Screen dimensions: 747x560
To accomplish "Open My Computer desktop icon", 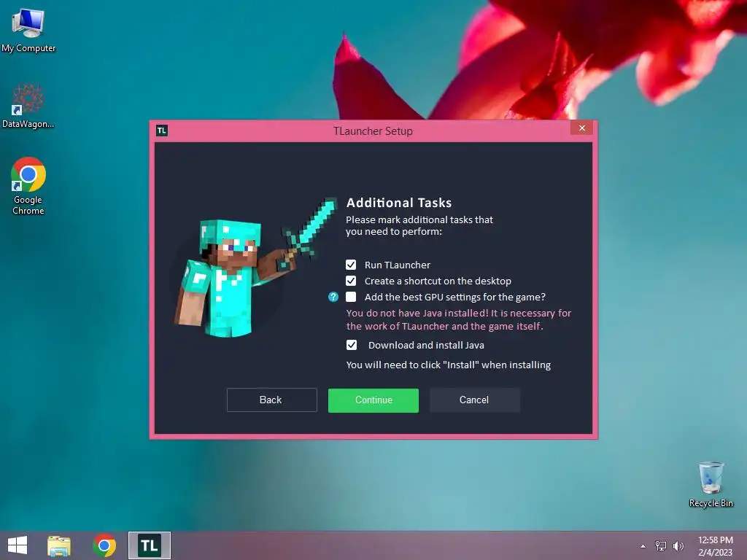I will tap(28, 31).
